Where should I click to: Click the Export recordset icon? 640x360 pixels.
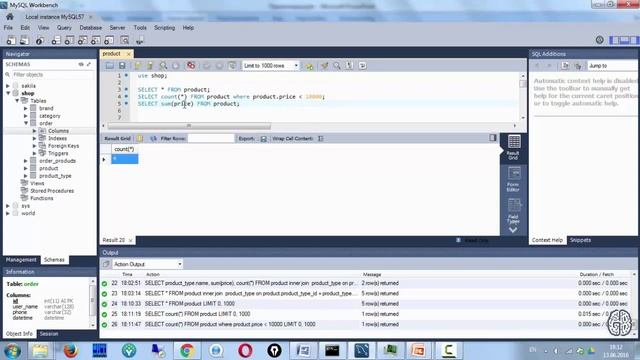264,139
